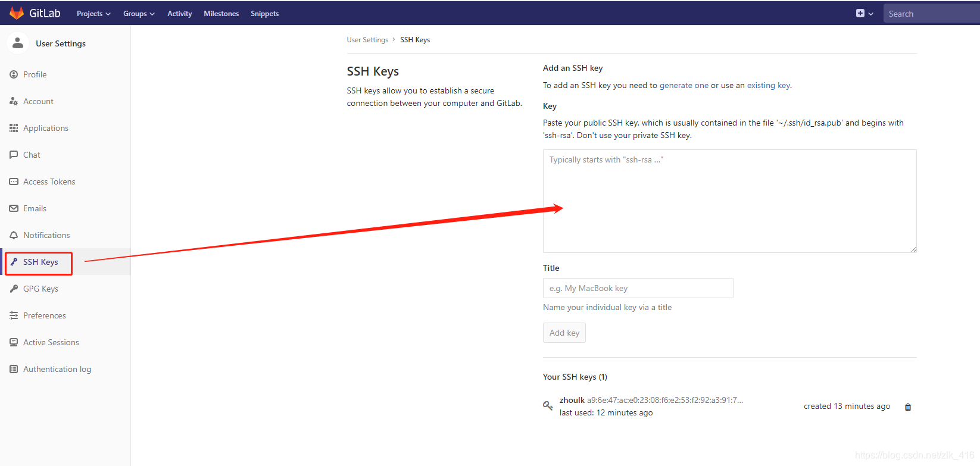Click the SSH Keys key icon
This screenshot has height=466, width=980.
coord(14,262)
